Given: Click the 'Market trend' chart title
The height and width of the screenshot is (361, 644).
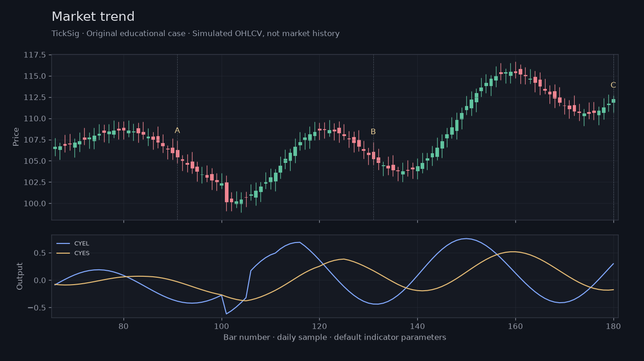Looking at the screenshot, I should pos(93,17).
